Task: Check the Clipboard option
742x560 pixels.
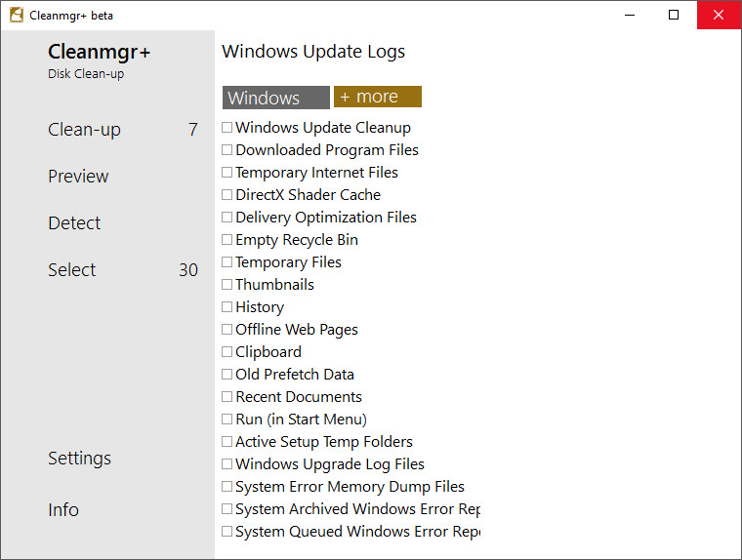Action: 227,352
